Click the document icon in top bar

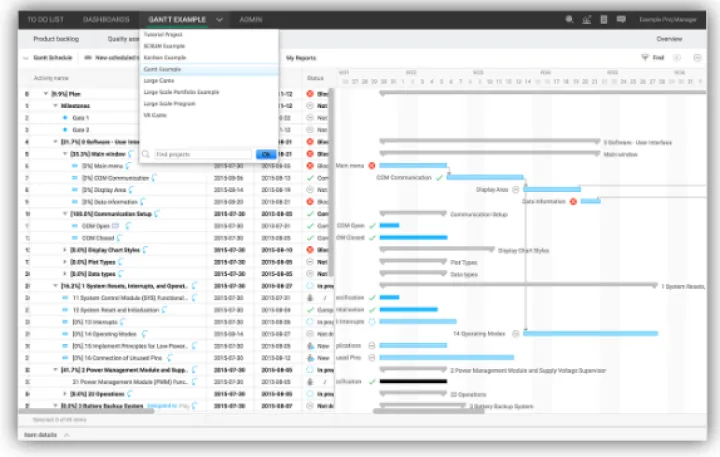(603, 19)
